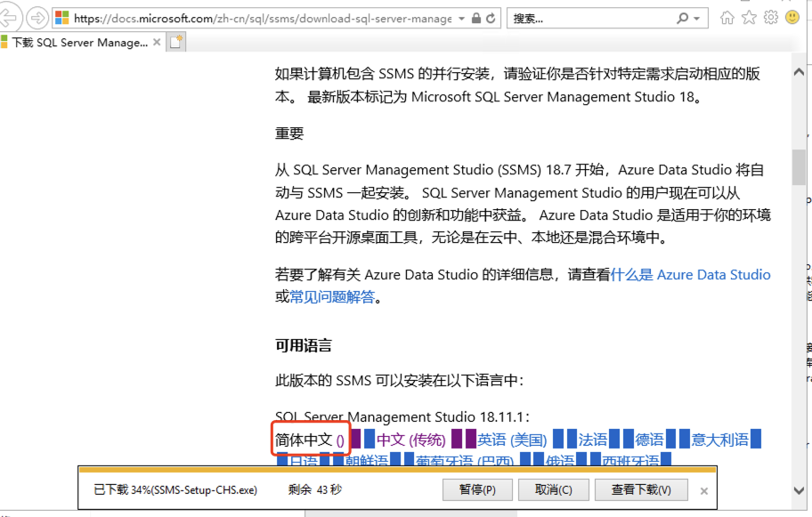Viewport: 812px width, 517px height.
Task: Go to the Home page icon
Action: pyautogui.click(x=727, y=18)
